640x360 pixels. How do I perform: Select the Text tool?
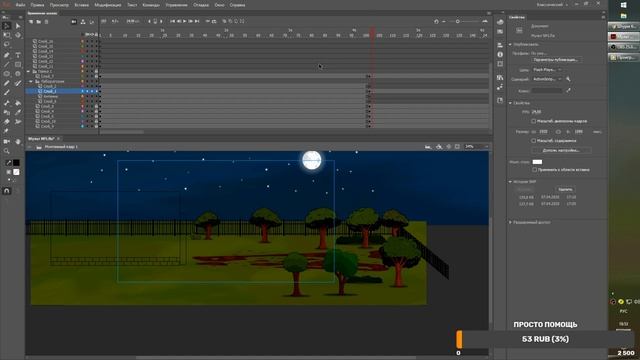(18, 55)
